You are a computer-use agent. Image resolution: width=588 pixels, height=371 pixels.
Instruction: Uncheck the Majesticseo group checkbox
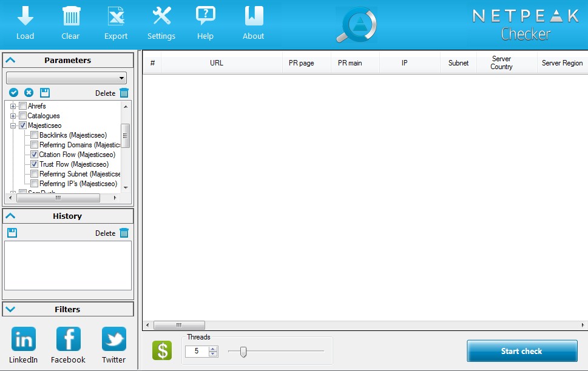[23, 125]
